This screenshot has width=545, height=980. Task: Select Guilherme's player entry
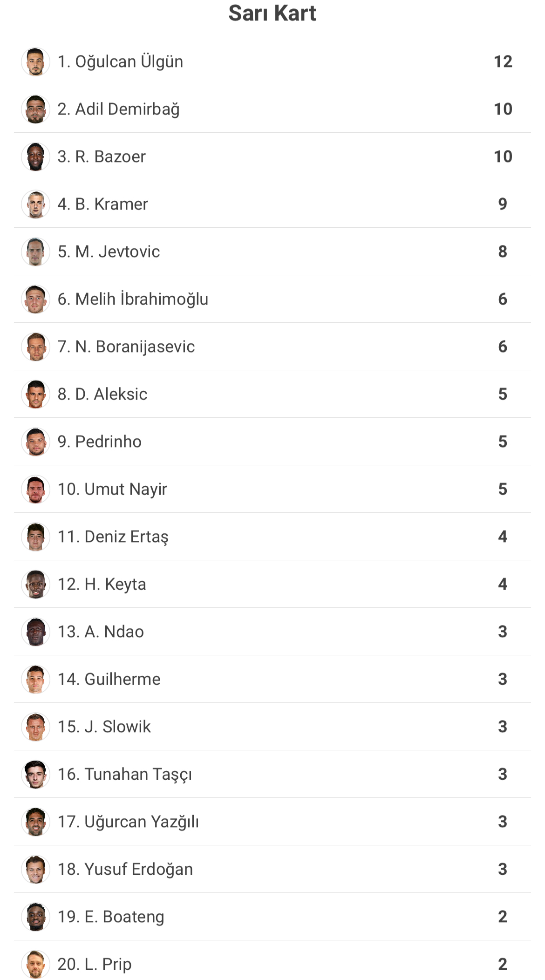(x=272, y=679)
